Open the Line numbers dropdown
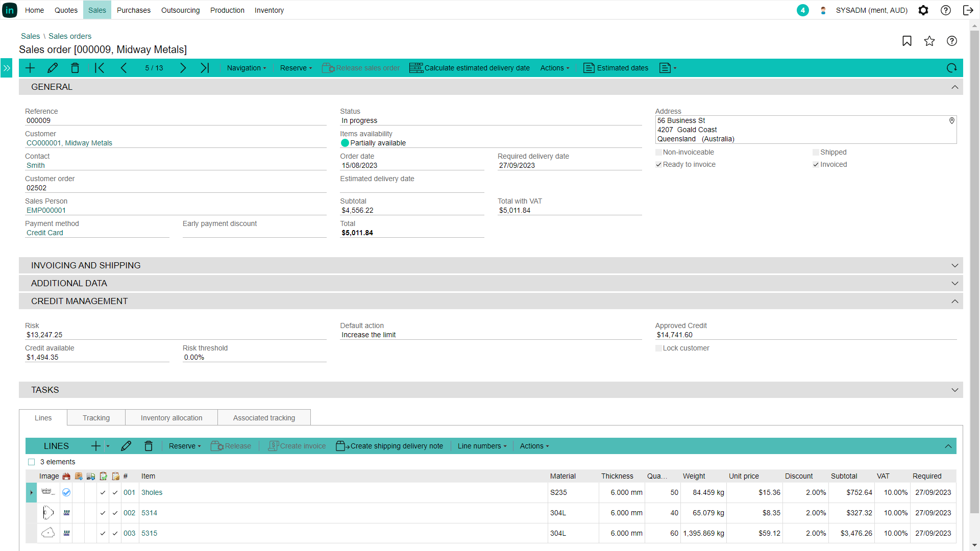The width and height of the screenshot is (980, 551). (482, 446)
